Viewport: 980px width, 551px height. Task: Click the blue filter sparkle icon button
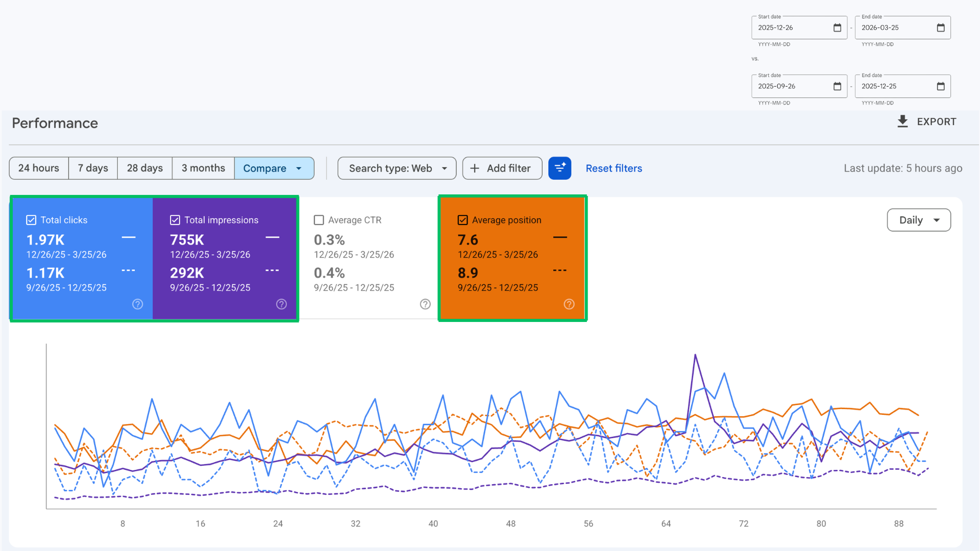pos(559,168)
